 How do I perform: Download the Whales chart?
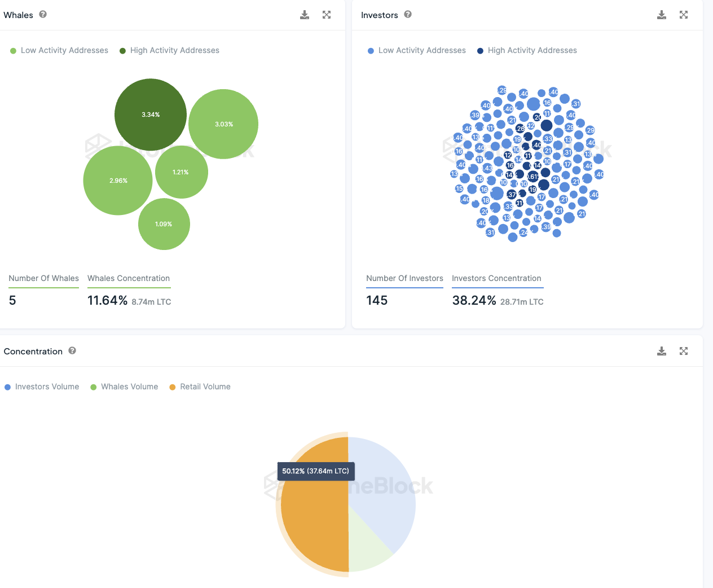[x=305, y=15]
